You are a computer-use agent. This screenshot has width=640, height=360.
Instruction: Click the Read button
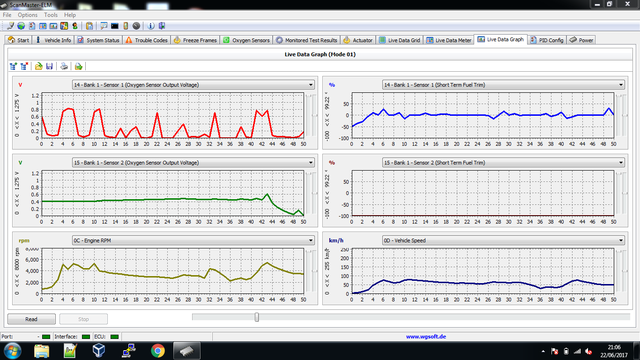[31, 319]
